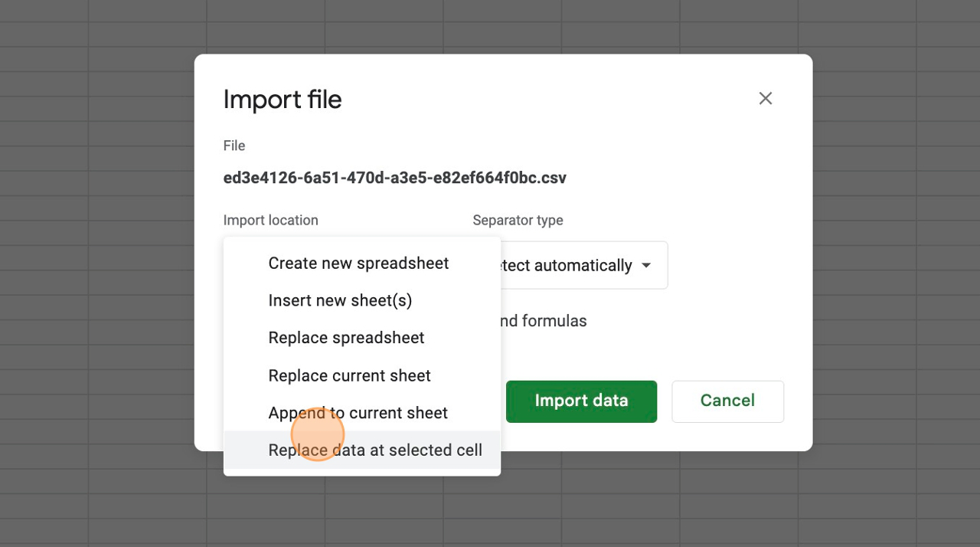This screenshot has width=980, height=547.
Task: Click the Import location label
Action: coord(270,221)
